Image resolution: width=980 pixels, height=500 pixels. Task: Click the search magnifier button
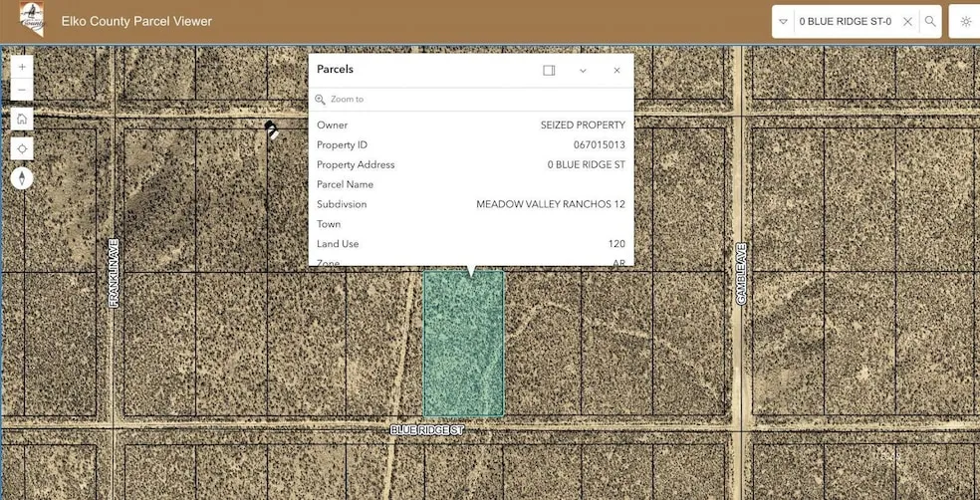coord(930,21)
